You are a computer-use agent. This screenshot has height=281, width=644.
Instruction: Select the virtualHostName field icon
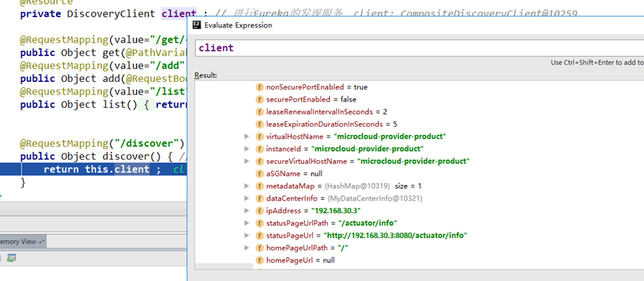(x=259, y=136)
